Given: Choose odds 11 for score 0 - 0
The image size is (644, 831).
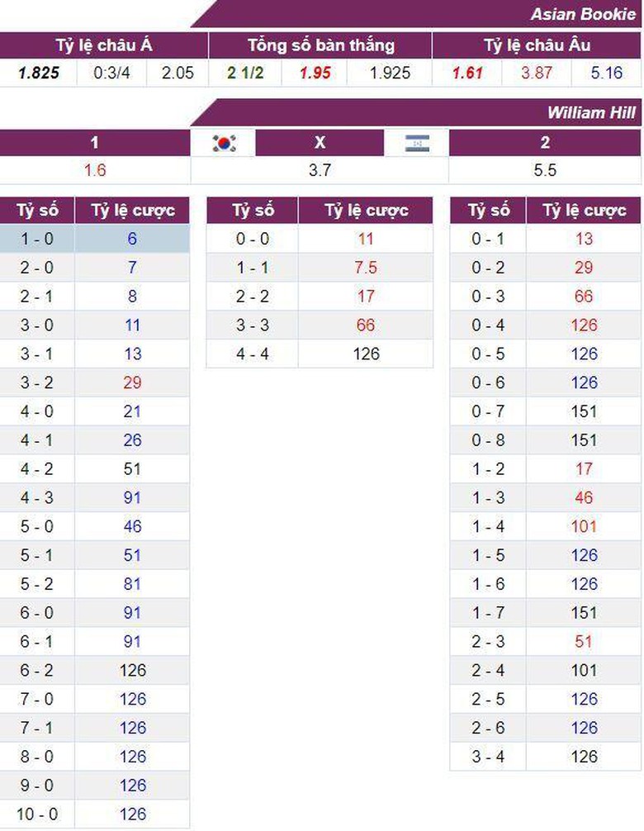Looking at the screenshot, I should click(x=366, y=239).
